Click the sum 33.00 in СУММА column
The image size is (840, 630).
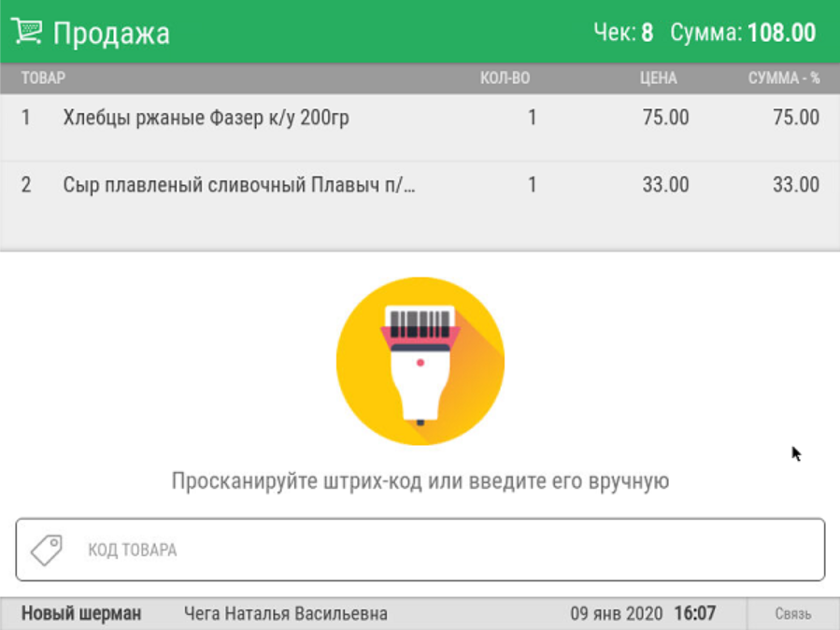[x=796, y=185]
